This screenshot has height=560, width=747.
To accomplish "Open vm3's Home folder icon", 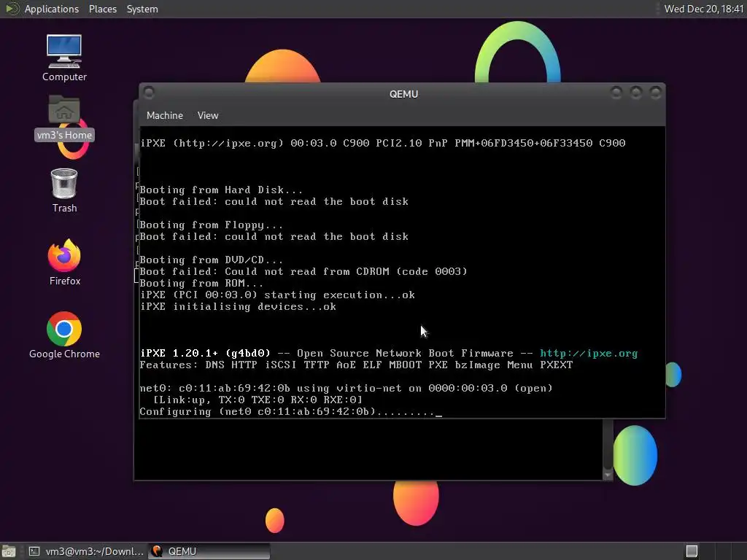I will (64, 117).
